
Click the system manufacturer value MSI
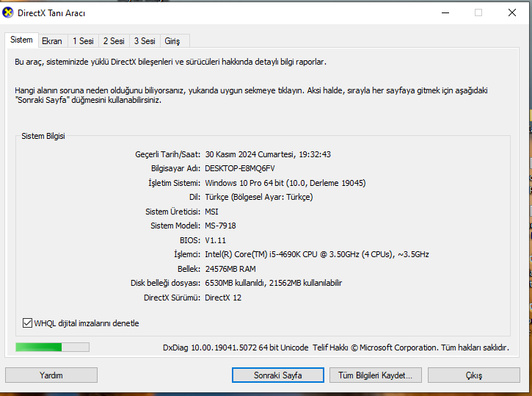pyautogui.click(x=212, y=212)
